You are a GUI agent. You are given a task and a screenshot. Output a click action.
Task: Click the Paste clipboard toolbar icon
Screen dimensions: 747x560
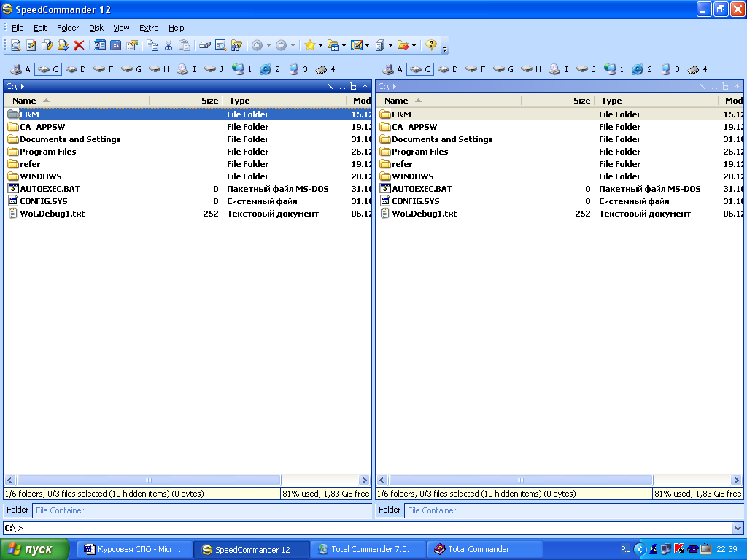tap(184, 45)
